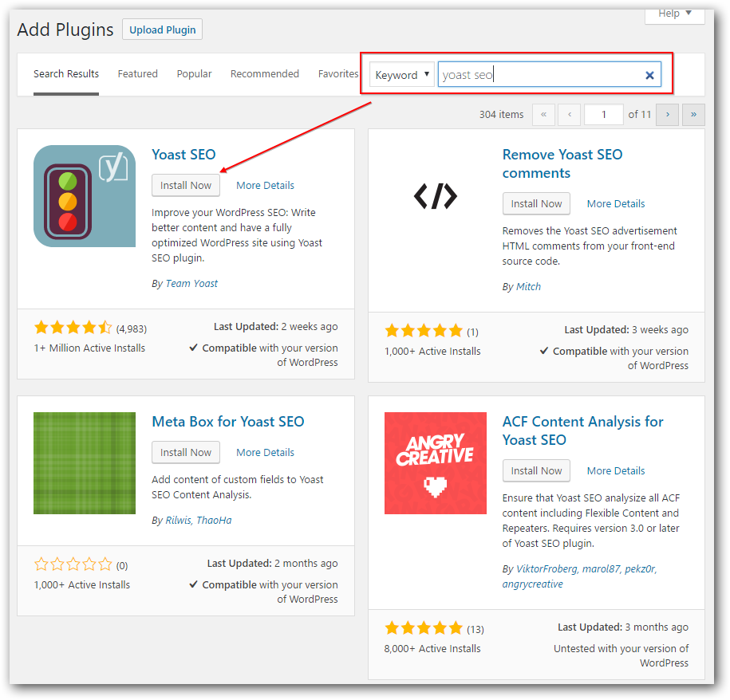Visit author ThaoHa link
This screenshot has width=730, height=700.
[214, 520]
